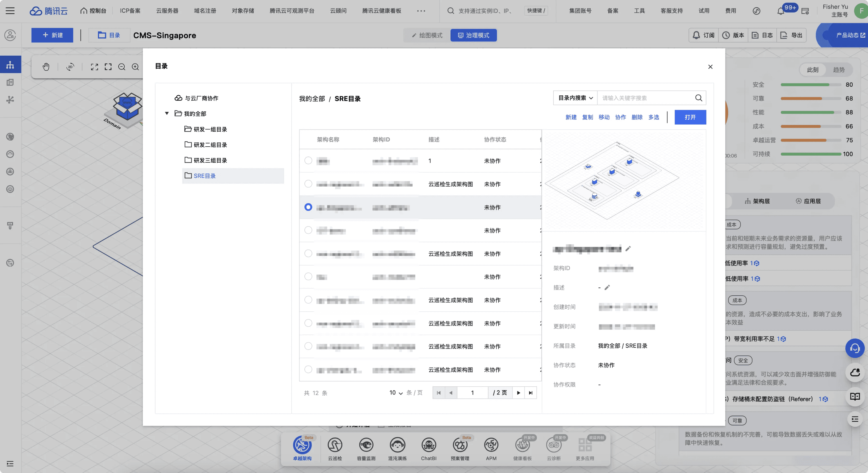
Task: Select the first row radio button
Action: (308, 161)
